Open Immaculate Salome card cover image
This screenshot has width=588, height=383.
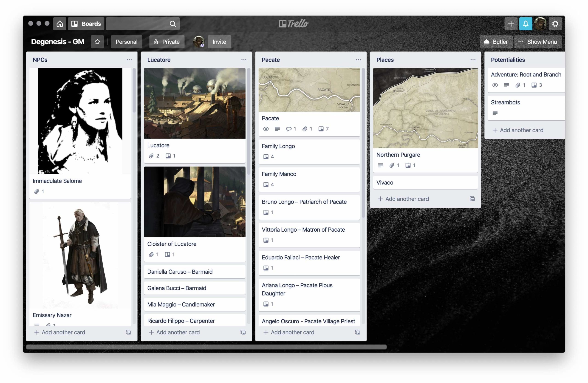coord(80,121)
